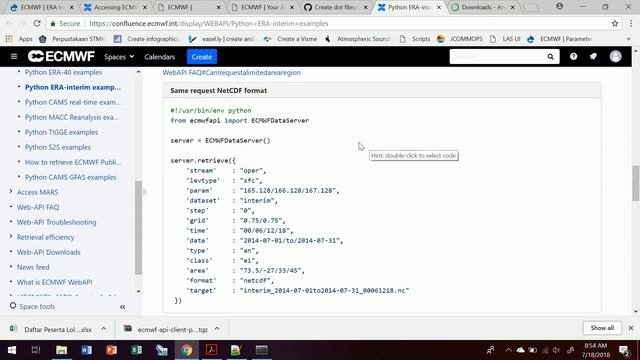This screenshot has width=640, height=360.
Task: Expand the Retrieval efficiency tree item
Action: 11,237
